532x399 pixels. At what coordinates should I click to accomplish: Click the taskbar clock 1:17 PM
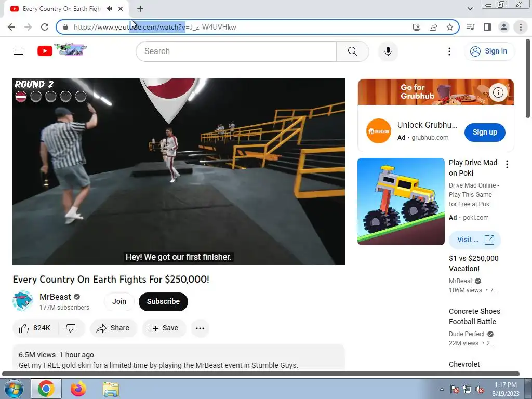pyautogui.click(x=506, y=389)
